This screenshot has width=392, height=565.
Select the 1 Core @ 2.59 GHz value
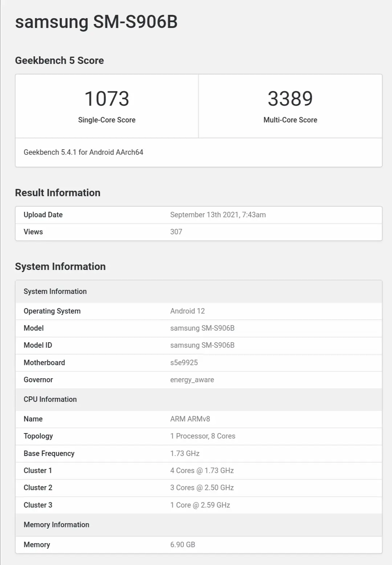coord(200,505)
